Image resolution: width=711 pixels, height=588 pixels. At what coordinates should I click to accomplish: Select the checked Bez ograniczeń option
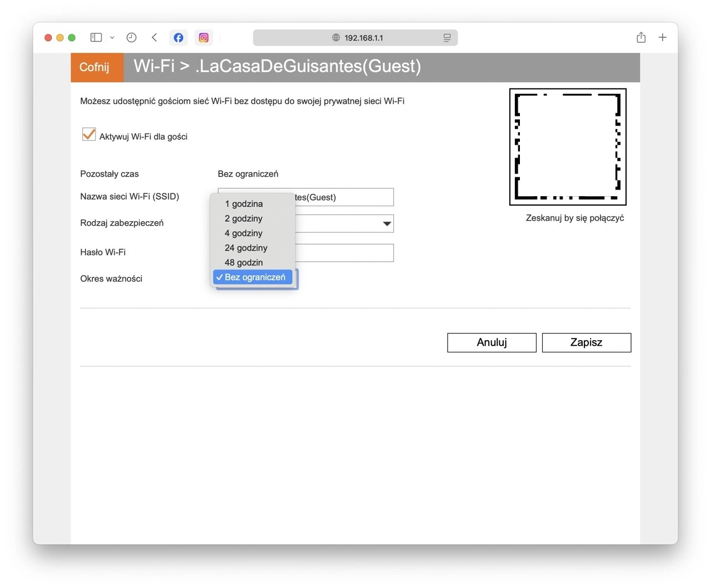click(x=253, y=277)
